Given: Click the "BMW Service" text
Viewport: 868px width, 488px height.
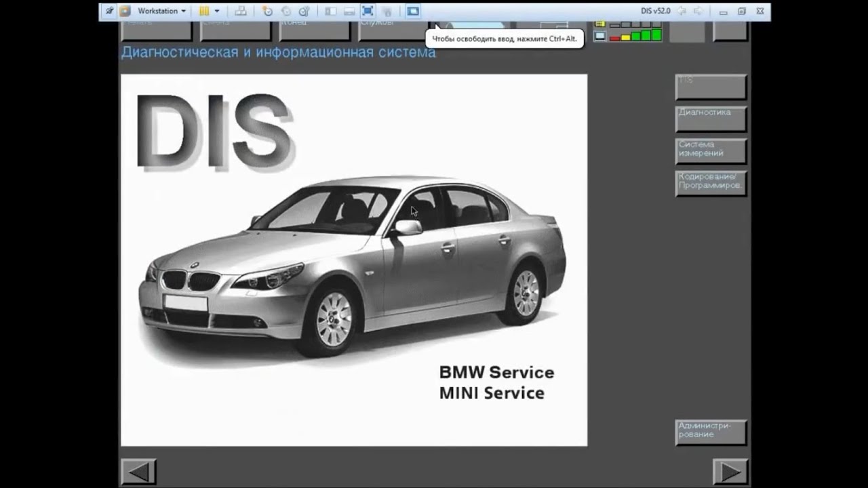Looking at the screenshot, I should coord(496,372).
